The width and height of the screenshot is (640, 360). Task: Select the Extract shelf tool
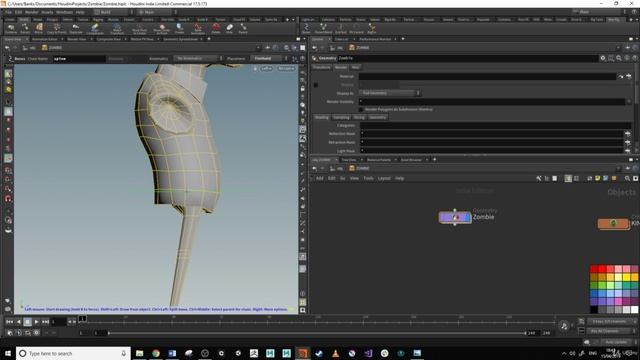pyautogui.click(x=25, y=29)
